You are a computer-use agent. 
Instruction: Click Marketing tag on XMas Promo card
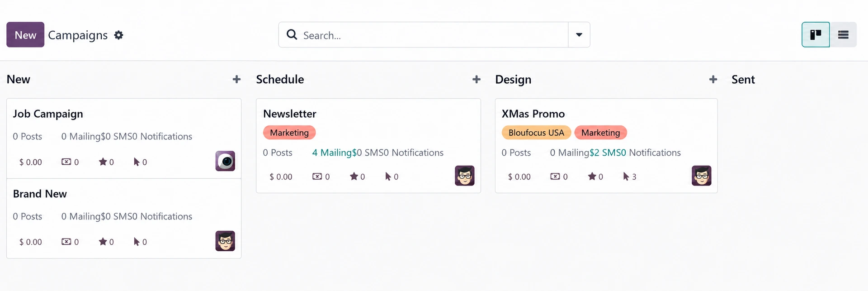click(600, 133)
